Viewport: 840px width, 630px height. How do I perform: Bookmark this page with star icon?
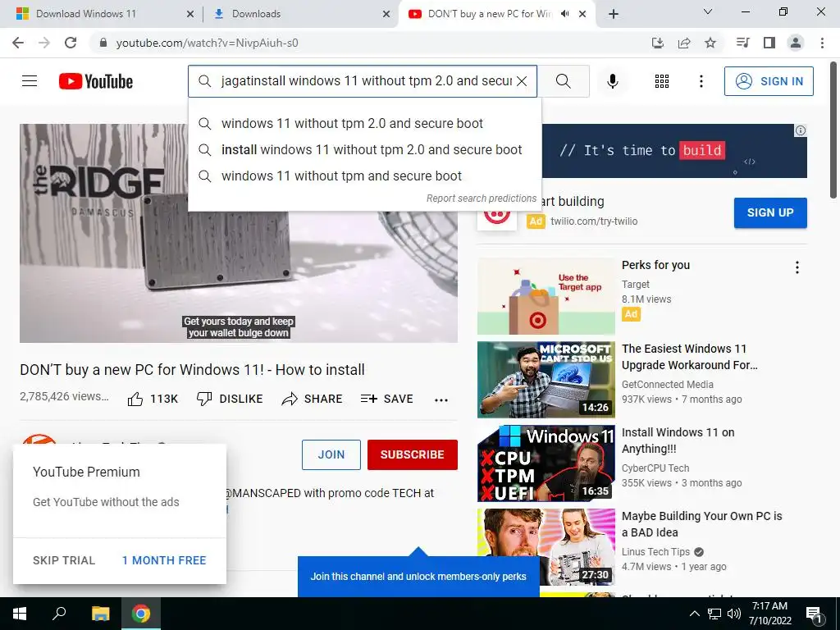click(710, 43)
